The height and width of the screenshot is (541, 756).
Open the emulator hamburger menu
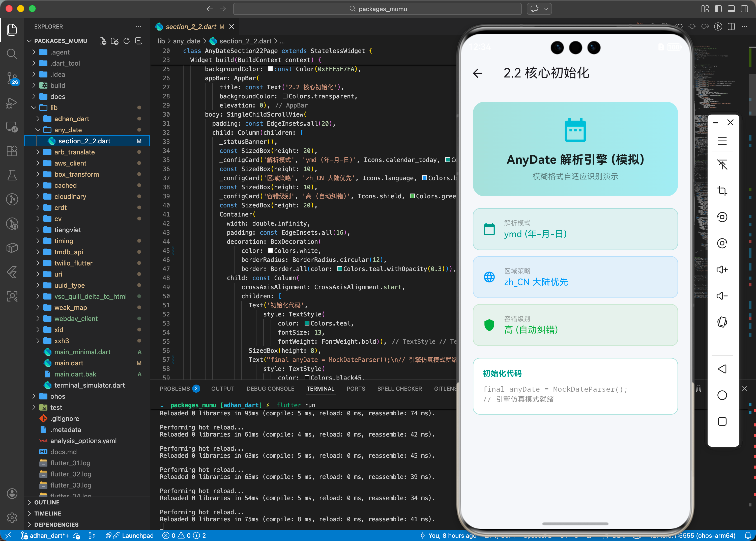coord(722,141)
